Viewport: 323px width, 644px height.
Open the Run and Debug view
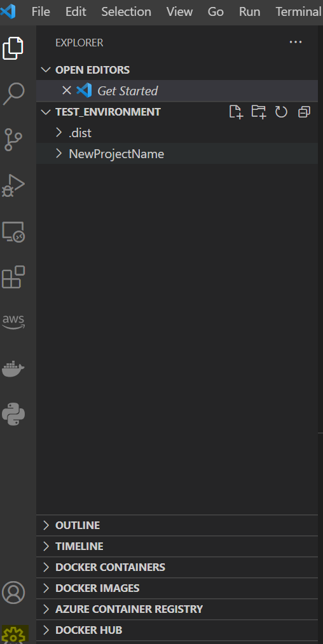pyautogui.click(x=13, y=185)
